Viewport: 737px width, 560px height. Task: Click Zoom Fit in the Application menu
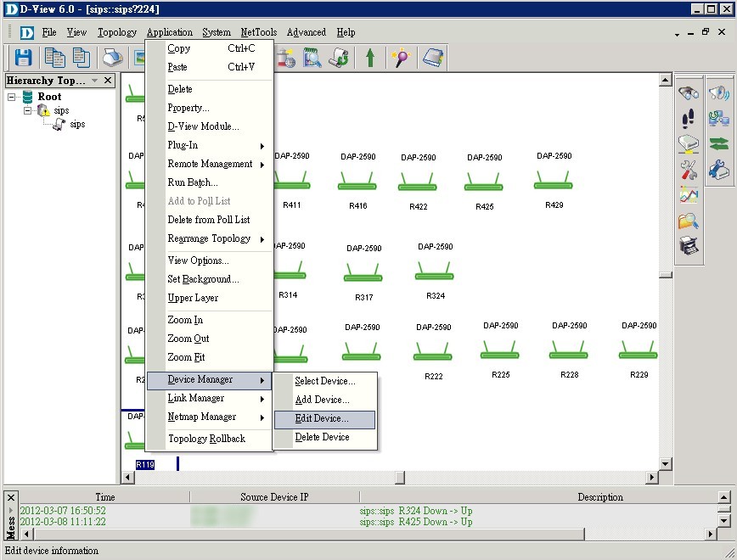coord(209,357)
